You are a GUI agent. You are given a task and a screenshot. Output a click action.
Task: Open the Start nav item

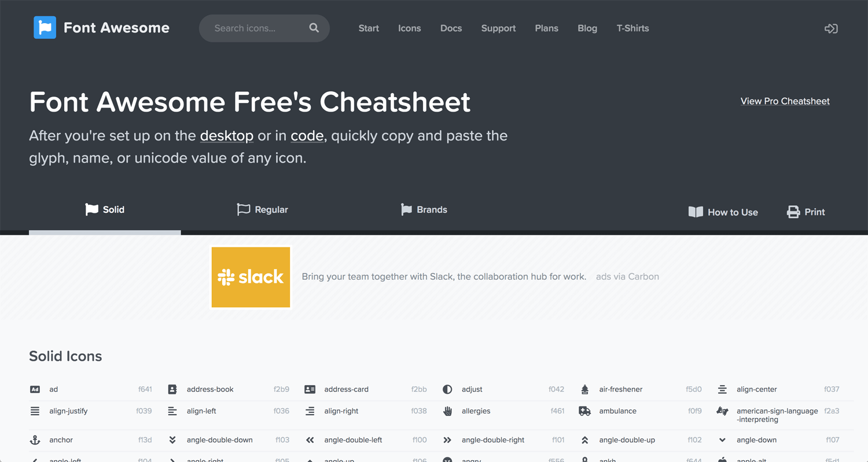tap(369, 28)
